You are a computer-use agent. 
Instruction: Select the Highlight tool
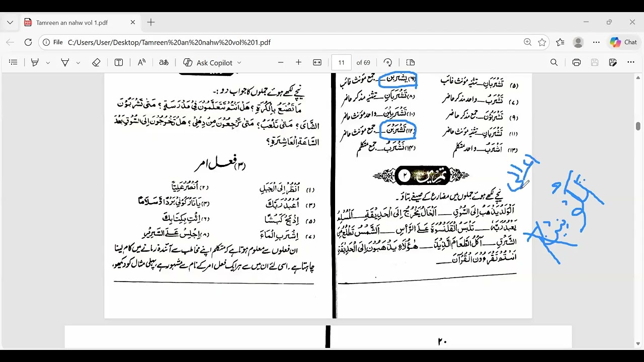click(35, 62)
